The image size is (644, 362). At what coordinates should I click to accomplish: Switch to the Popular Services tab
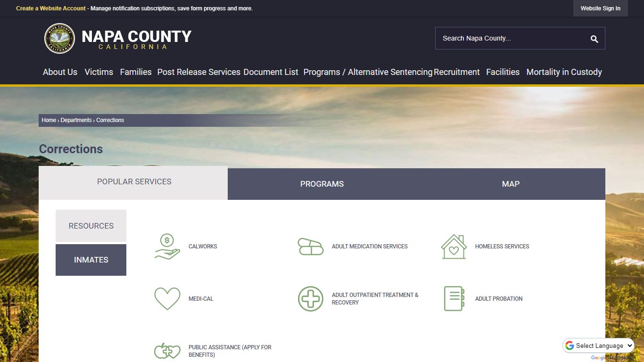tap(133, 182)
